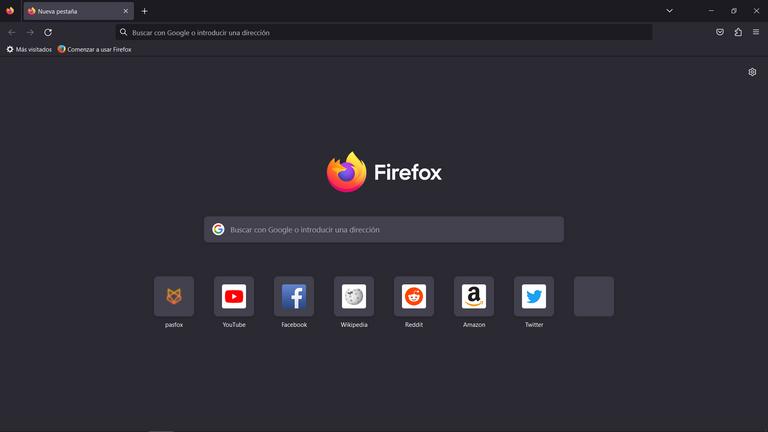This screenshot has width=768, height=432.
Task: Focus the address bar field
Action: (384, 32)
